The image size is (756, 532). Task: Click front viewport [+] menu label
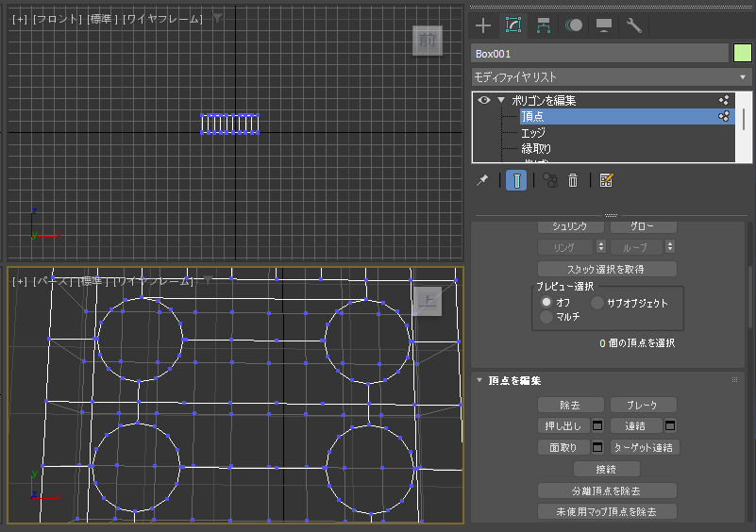coord(20,19)
